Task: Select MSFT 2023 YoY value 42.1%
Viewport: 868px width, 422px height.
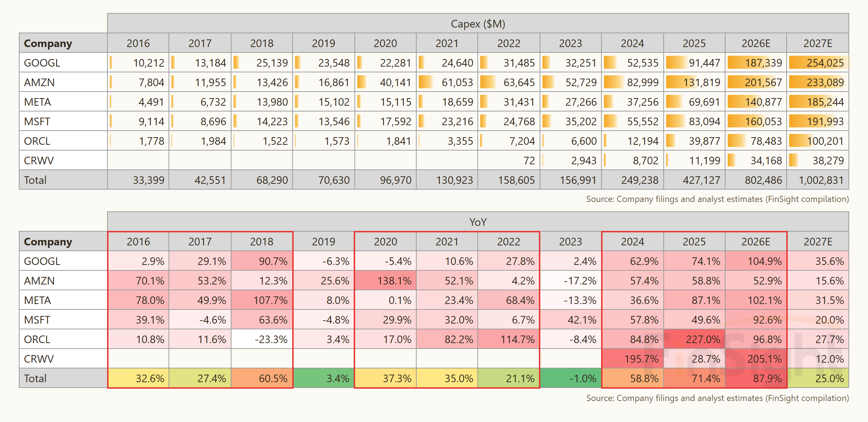Action: [582, 320]
